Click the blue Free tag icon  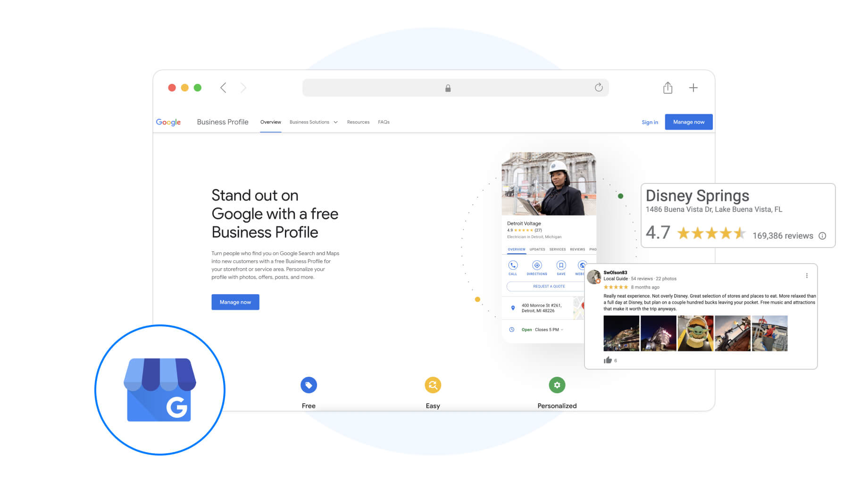309,385
